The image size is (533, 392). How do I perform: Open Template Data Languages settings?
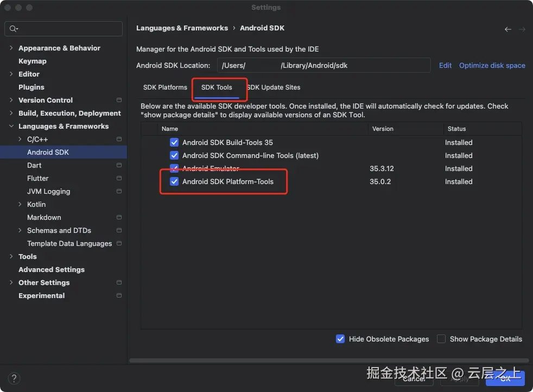[69, 243]
